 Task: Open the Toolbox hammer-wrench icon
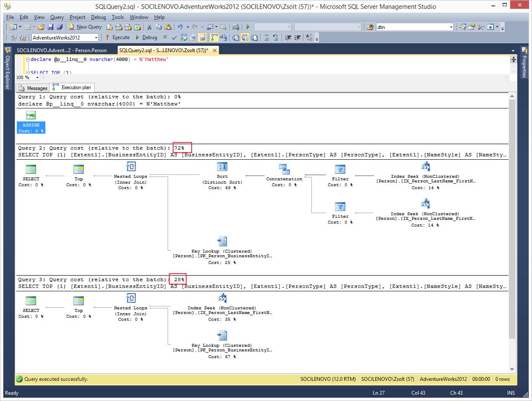coord(481,27)
